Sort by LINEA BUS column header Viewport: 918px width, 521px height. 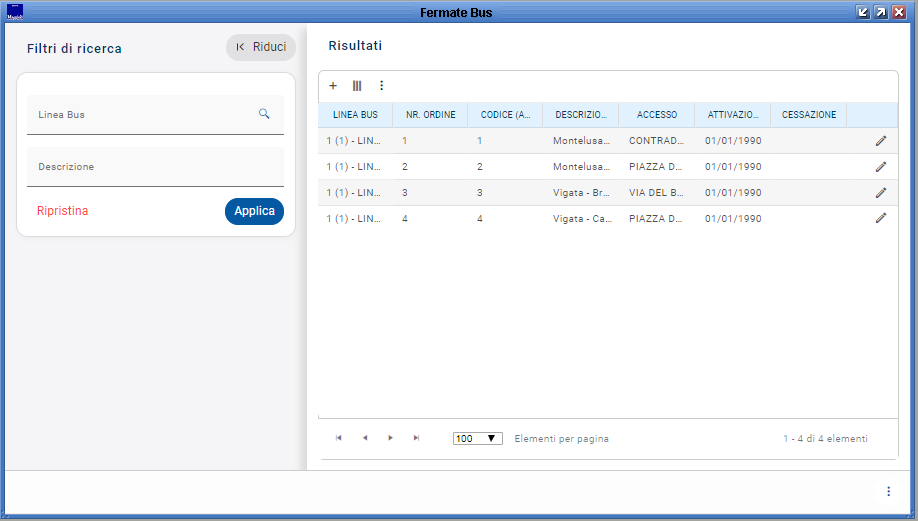[x=355, y=115]
